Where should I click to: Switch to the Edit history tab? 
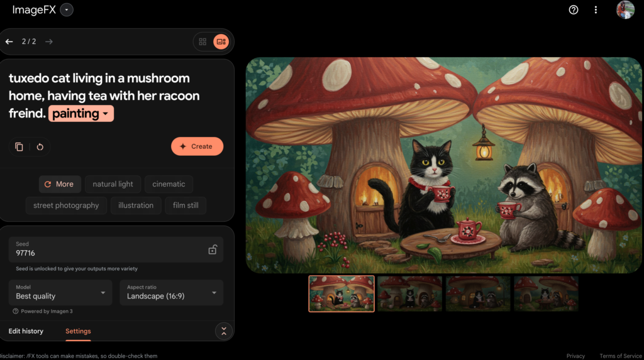tap(26, 331)
